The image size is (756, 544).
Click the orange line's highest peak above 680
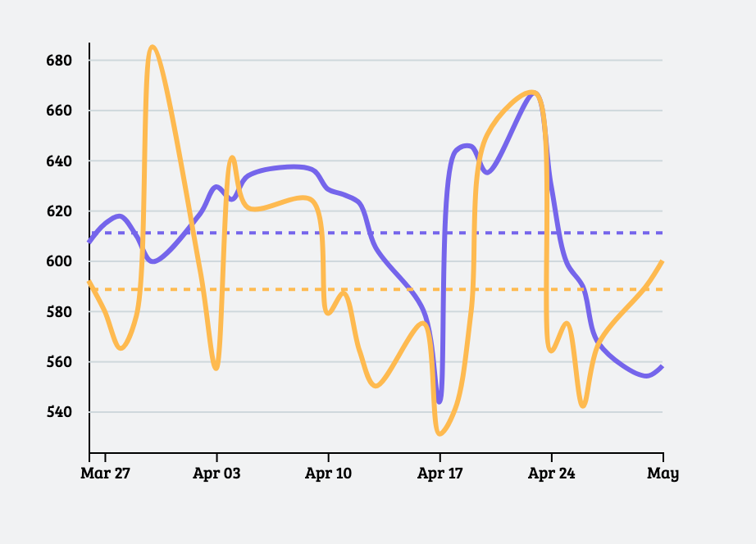[153, 47]
